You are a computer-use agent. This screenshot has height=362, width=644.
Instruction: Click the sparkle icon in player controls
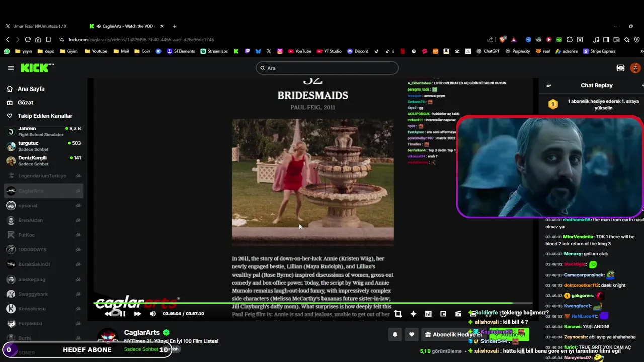tap(413, 314)
